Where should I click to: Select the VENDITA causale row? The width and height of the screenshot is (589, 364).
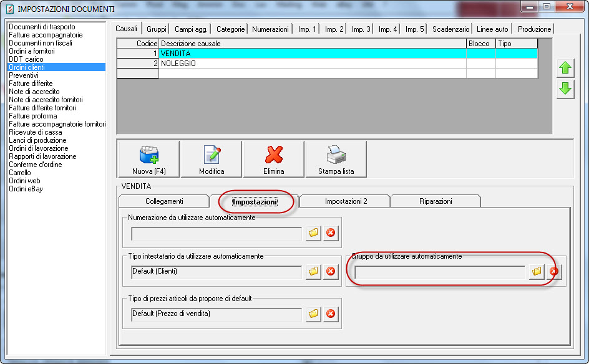tap(327, 53)
